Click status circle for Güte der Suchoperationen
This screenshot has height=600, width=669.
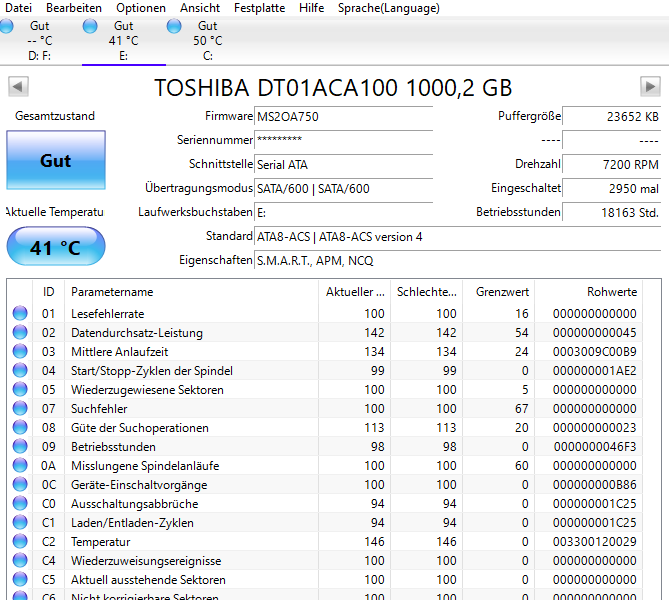[x=20, y=427]
